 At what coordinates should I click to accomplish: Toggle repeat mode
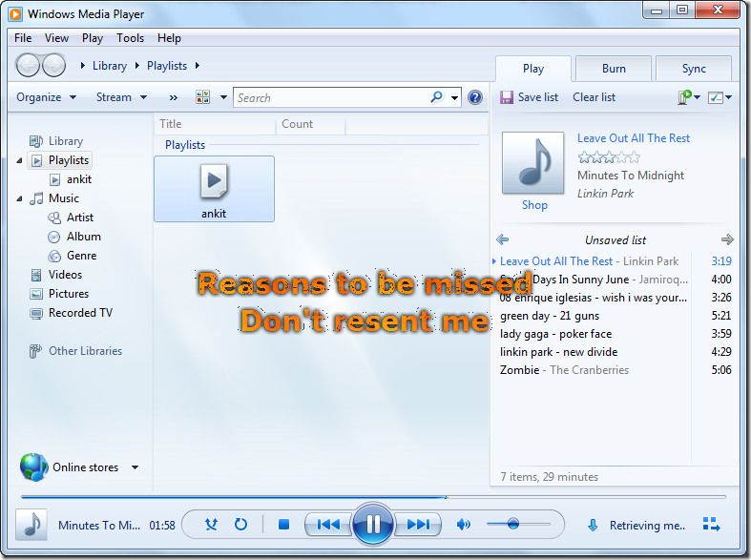pos(240,525)
